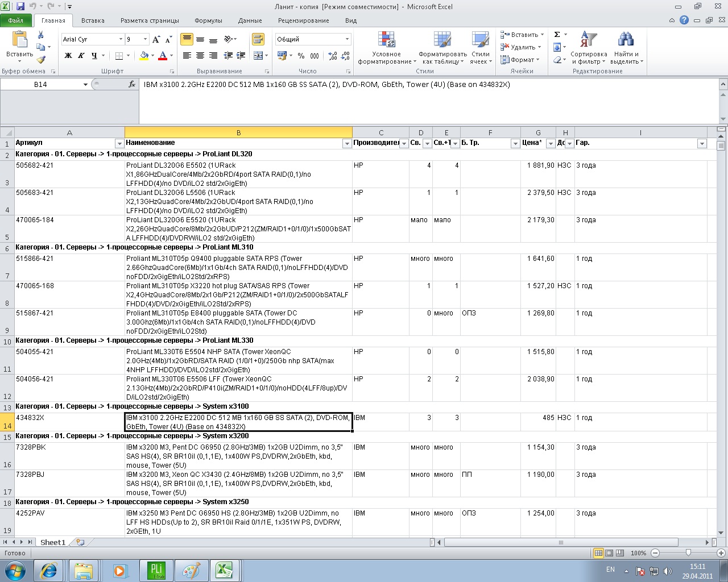Decrease the number of decimal places
Image resolution: width=728 pixels, height=582 pixels.
[345, 56]
